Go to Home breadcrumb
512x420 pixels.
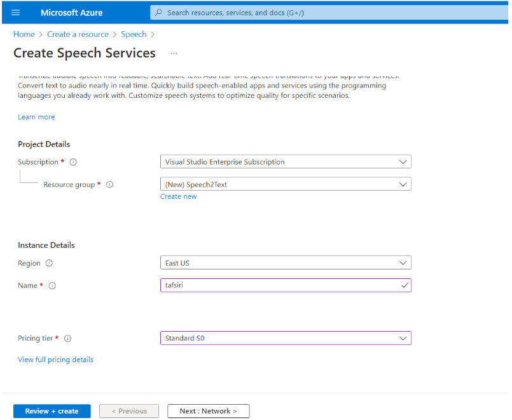(x=24, y=34)
